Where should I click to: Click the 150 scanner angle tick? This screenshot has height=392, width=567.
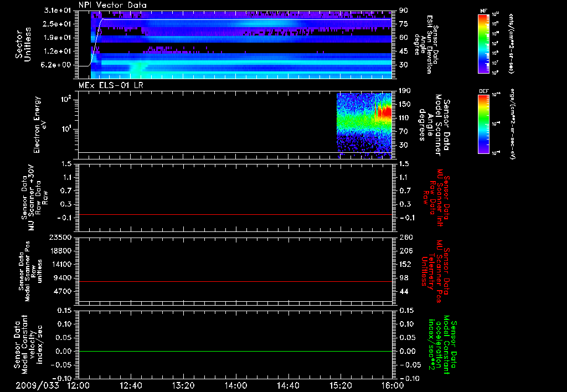(x=405, y=105)
